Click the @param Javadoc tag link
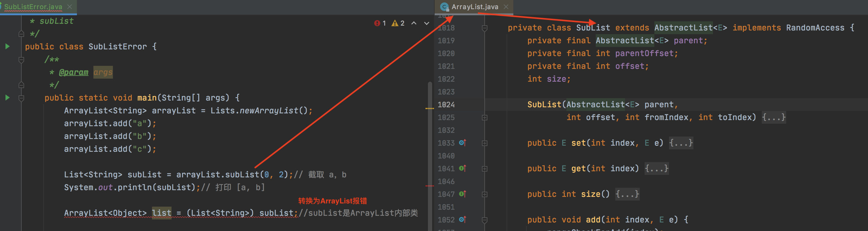 click(74, 72)
